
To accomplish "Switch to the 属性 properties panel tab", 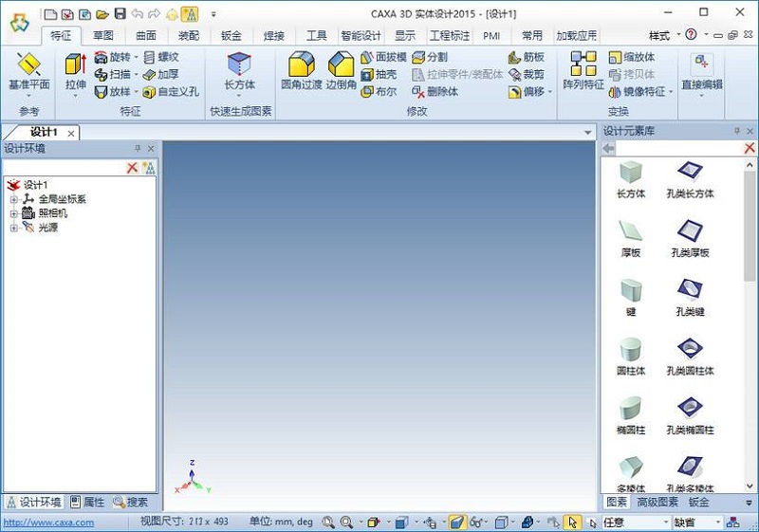I will click(87, 502).
